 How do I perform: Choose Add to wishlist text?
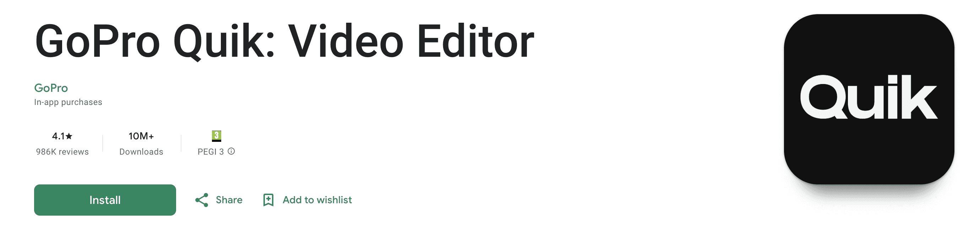coord(317,200)
